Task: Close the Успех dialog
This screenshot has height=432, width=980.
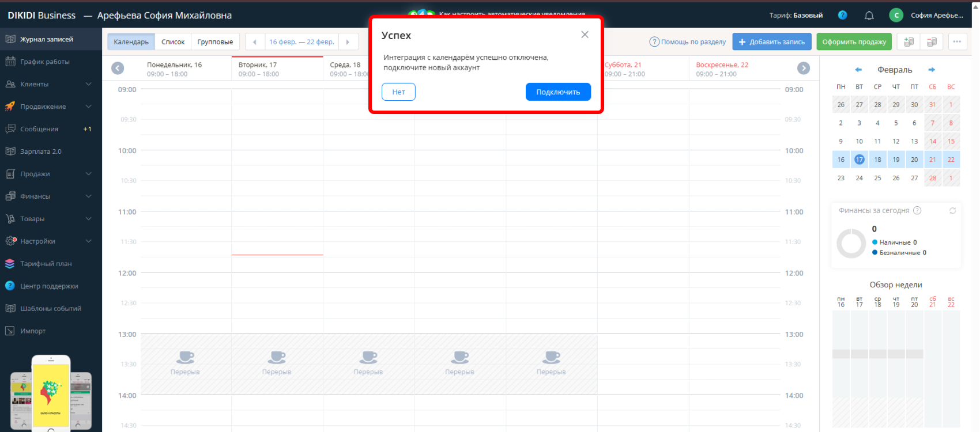Action: tap(585, 35)
